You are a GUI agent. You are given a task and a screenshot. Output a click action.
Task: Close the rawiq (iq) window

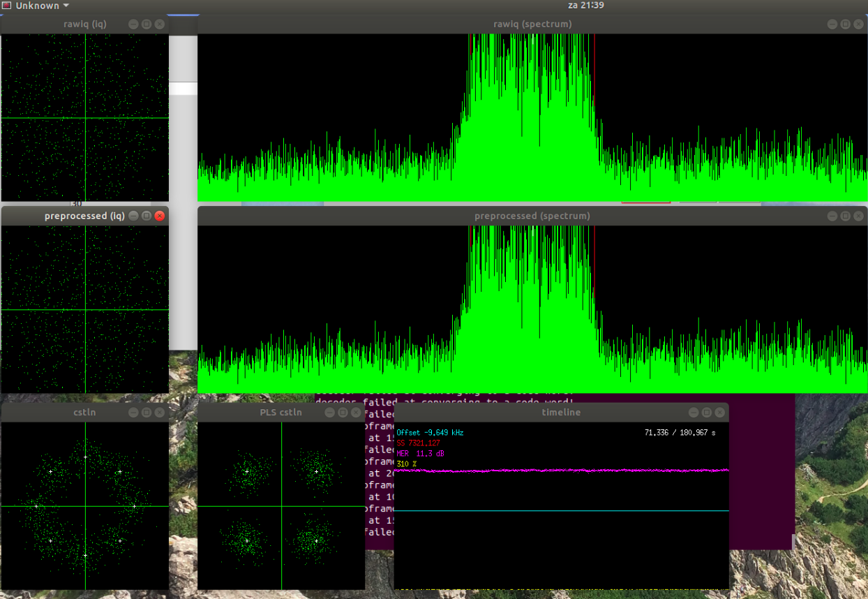coord(160,24)
